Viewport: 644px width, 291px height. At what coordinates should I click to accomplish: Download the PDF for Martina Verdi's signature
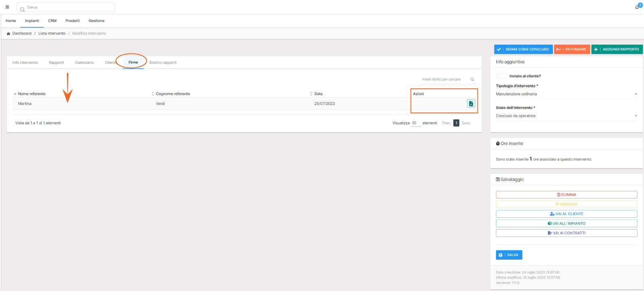pyautogui.click(x=471, y=104)
